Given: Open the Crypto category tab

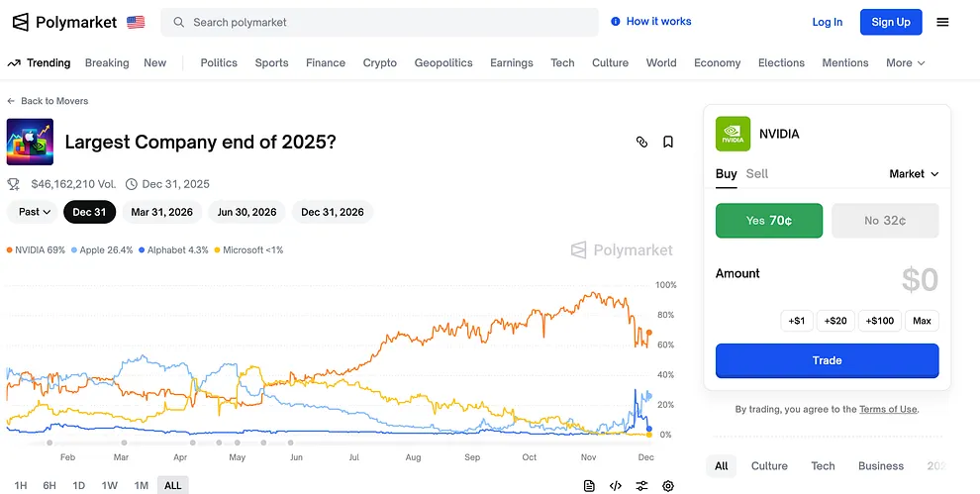Looking at the screenshot, I should pyautogui.click(x=379, y=62).
